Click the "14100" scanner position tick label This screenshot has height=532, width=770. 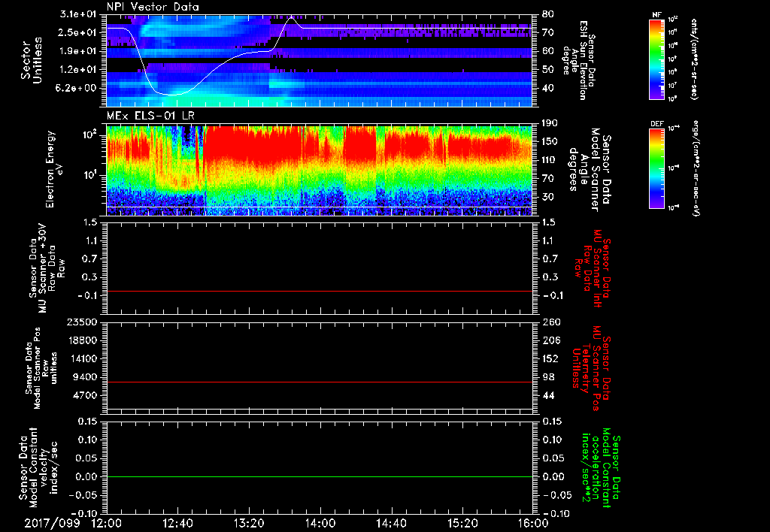(81, 358)
